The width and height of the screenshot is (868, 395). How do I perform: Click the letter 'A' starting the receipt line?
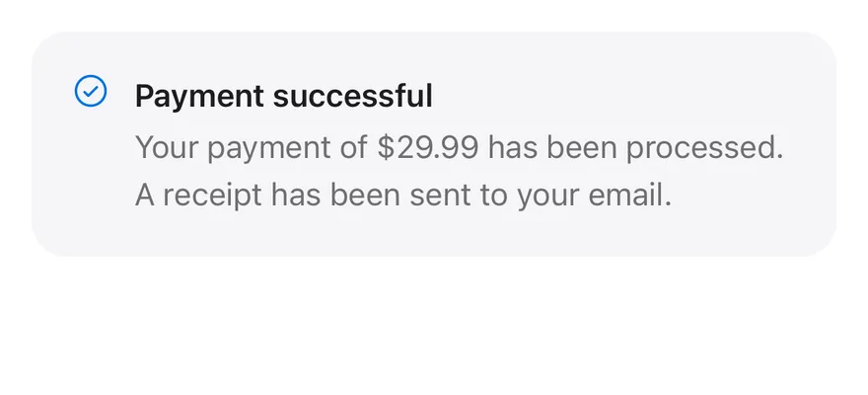point(144,196)
